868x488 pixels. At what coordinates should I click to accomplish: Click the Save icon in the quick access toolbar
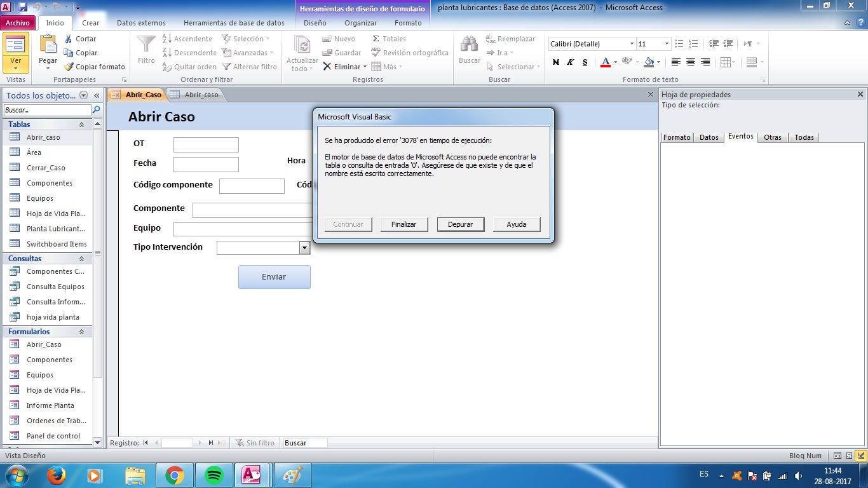click(23, 7)
